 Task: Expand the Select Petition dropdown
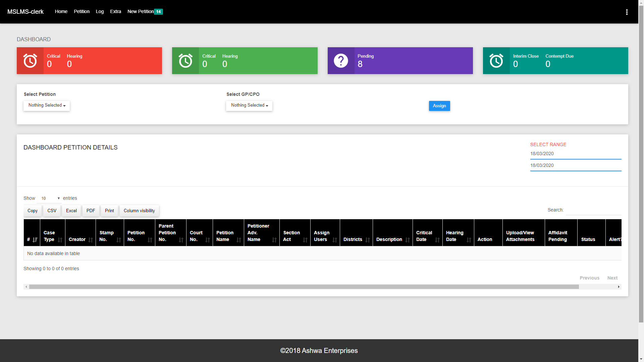(x=47, y=106)
